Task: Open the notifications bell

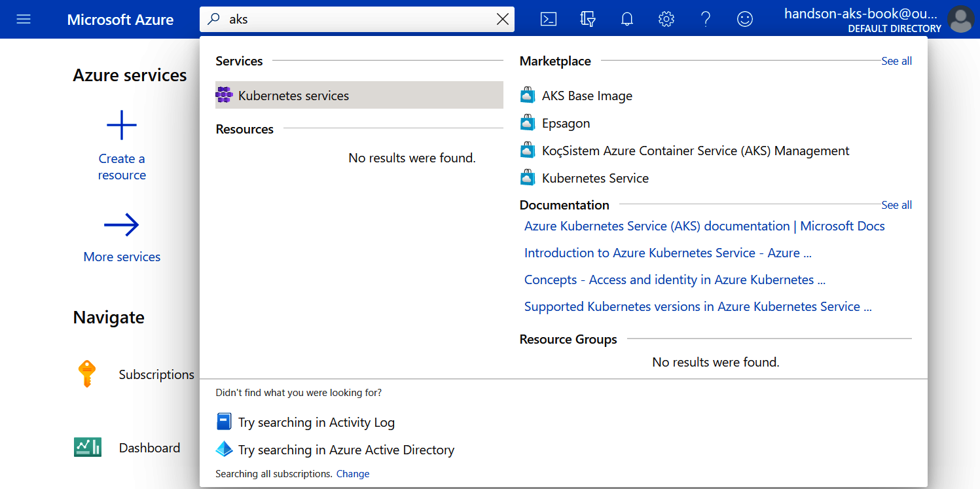Action: point(627,19)
